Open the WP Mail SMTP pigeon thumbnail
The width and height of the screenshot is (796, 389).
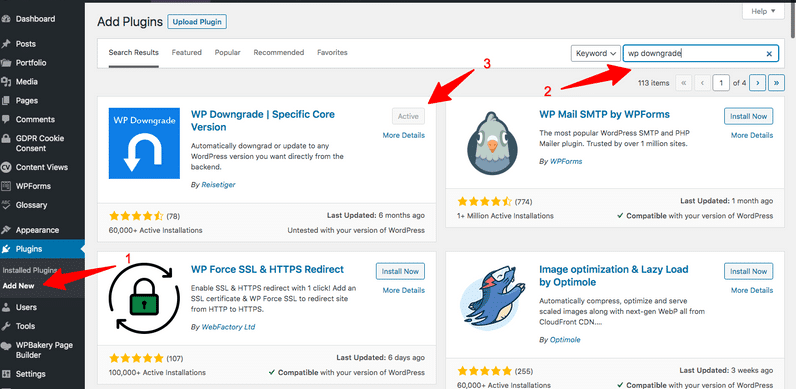click(492, 143)
